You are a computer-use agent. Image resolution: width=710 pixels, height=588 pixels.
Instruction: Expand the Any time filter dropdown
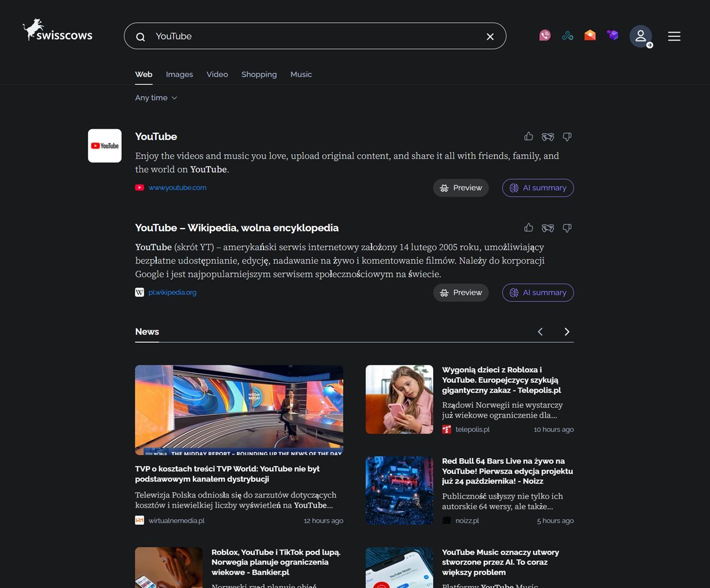156,98
